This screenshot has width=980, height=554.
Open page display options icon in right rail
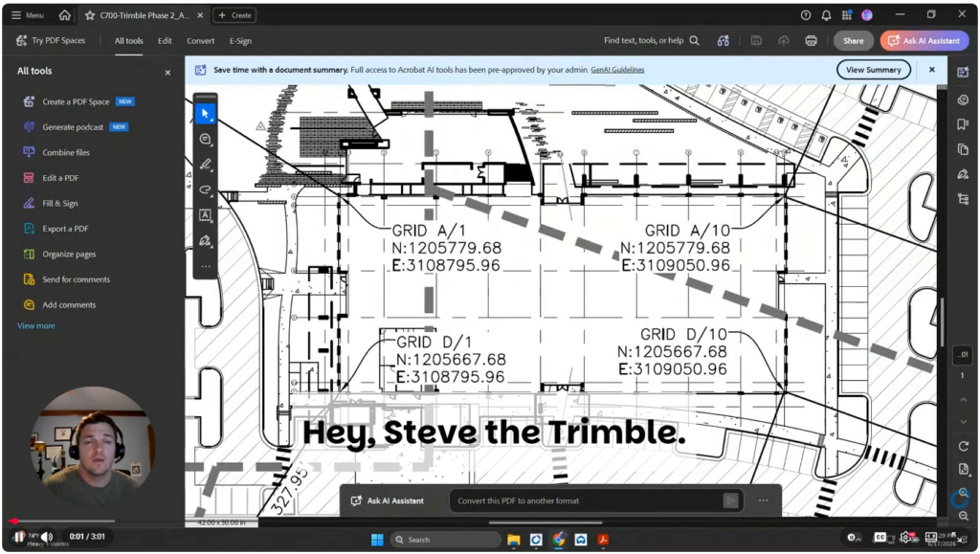pyautogui.click(x=963, y=469)
